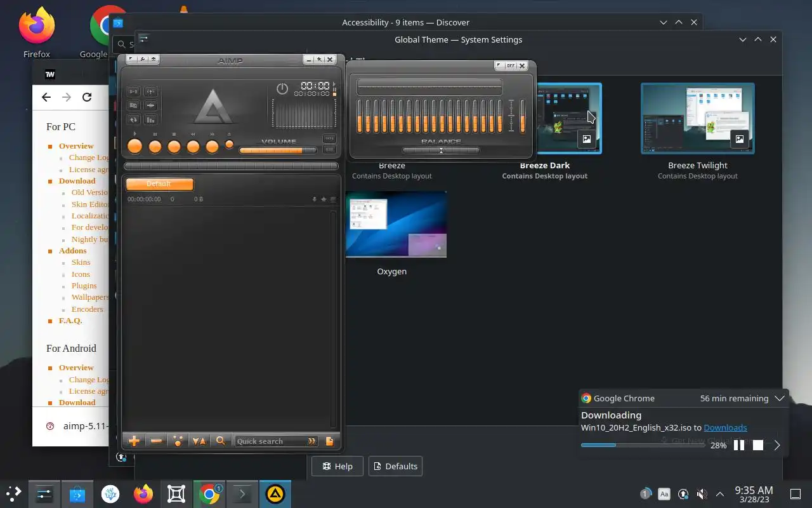Preview Breeze Dark theme image icon
The width and height of the screenshot is (812, 508).
[x=587, y=139]
